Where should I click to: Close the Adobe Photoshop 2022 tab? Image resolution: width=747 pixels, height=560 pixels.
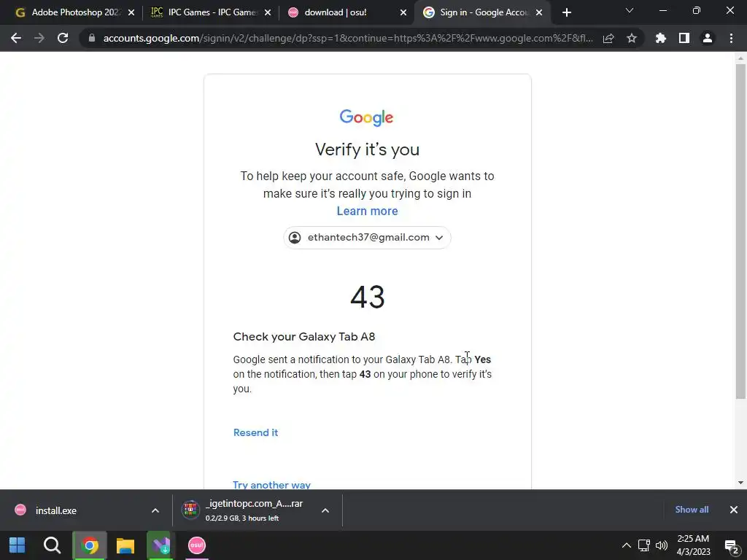pos(131,12)
